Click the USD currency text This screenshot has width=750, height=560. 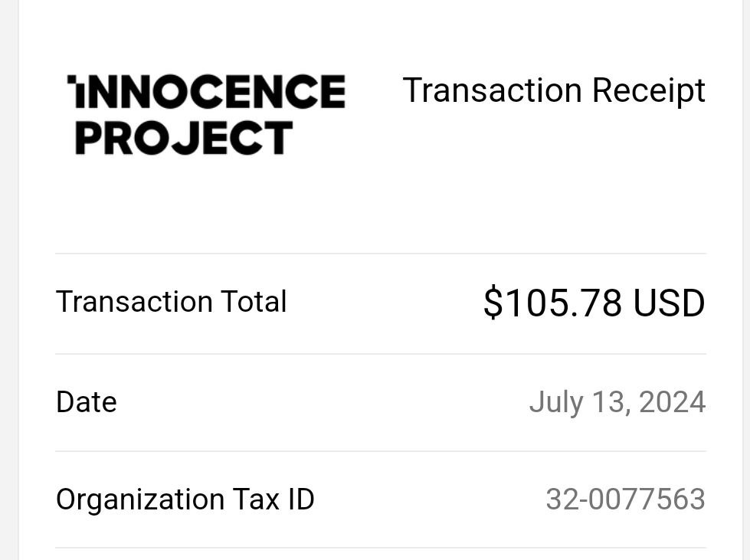pos(669,303)
